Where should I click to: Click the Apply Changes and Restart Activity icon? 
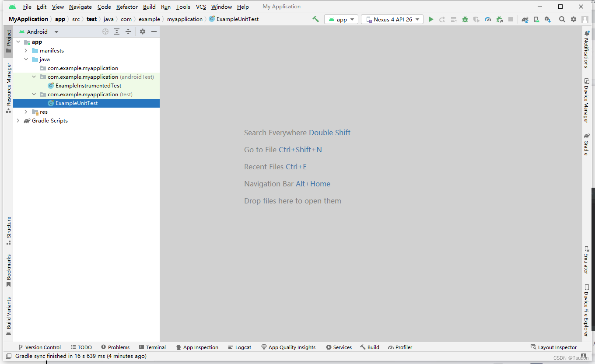(442, 19)
